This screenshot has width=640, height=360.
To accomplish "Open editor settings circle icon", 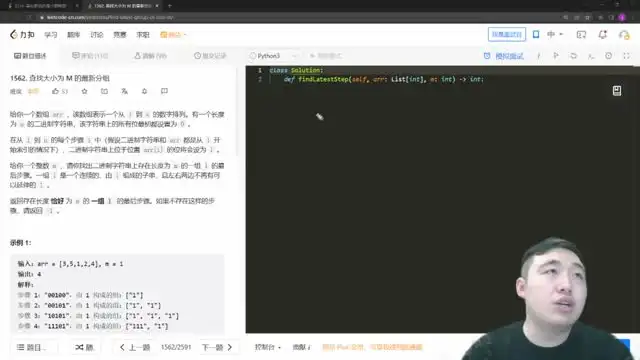I will pos(609,56).
